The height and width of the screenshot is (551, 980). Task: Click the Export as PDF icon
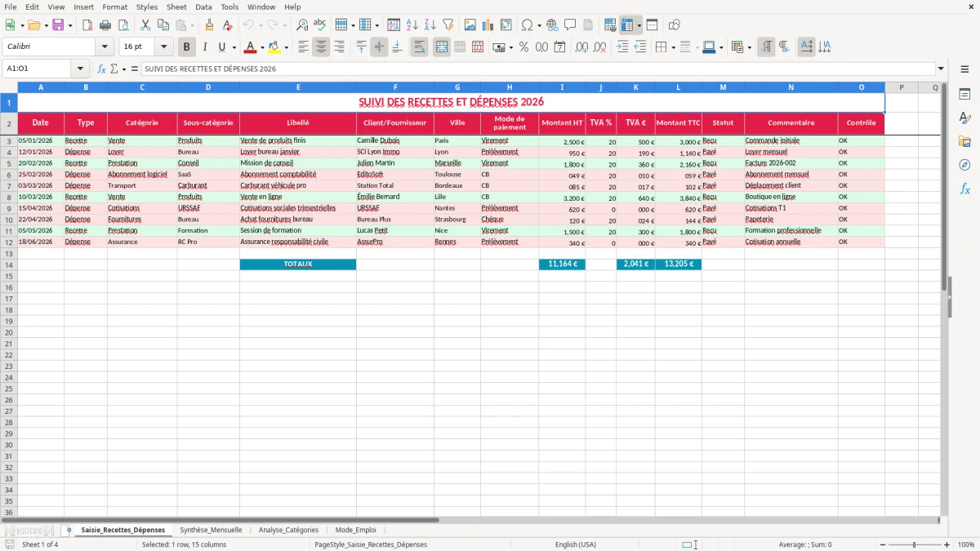point(87,25)
